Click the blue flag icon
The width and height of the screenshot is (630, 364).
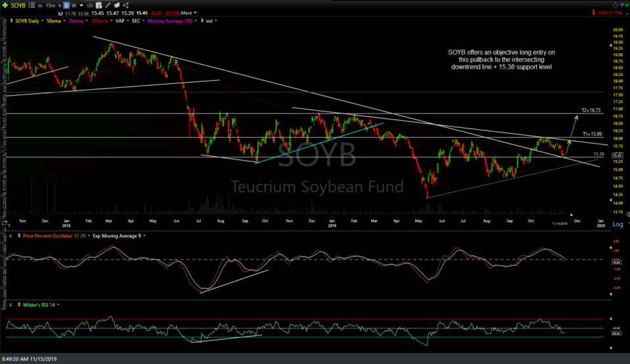tap(622, 5)
